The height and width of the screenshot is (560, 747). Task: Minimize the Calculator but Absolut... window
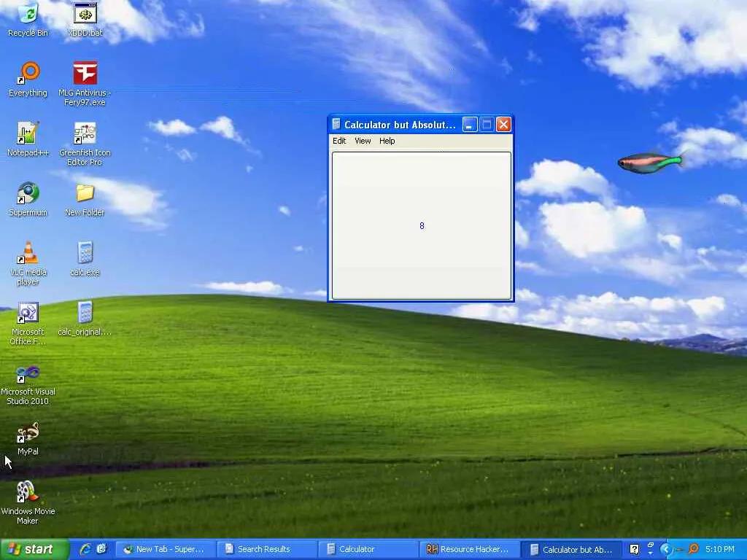(x=470, y=125)
